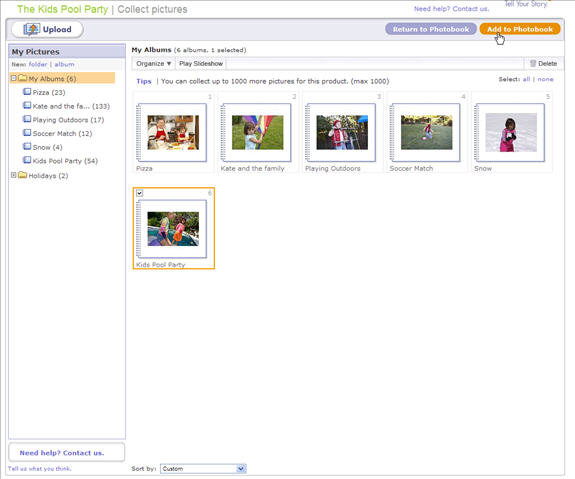Open Playing Outdoors (17) in sidebar

point(68,120)
